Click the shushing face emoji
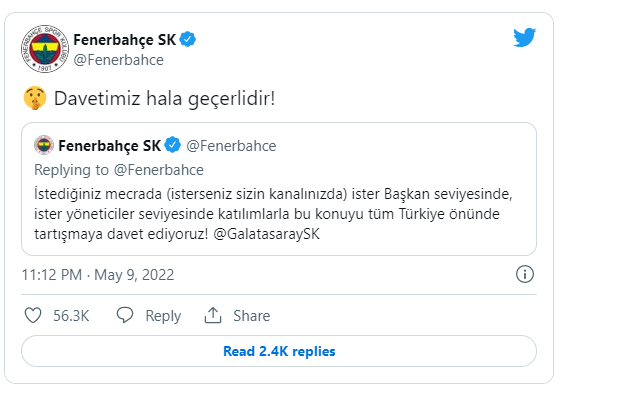Image resolution: width=629 pixels, height=395 pixels. click(x=35, y=98)
